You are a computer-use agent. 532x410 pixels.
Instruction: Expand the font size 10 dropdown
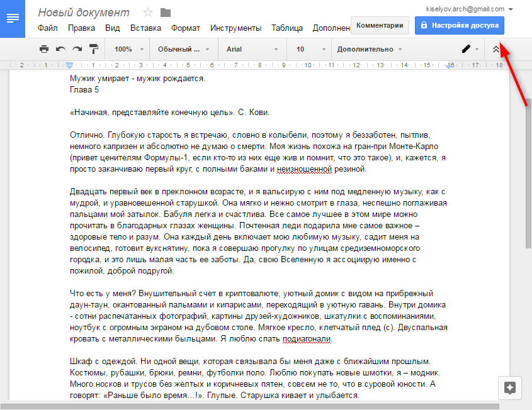tap(308, 49)
